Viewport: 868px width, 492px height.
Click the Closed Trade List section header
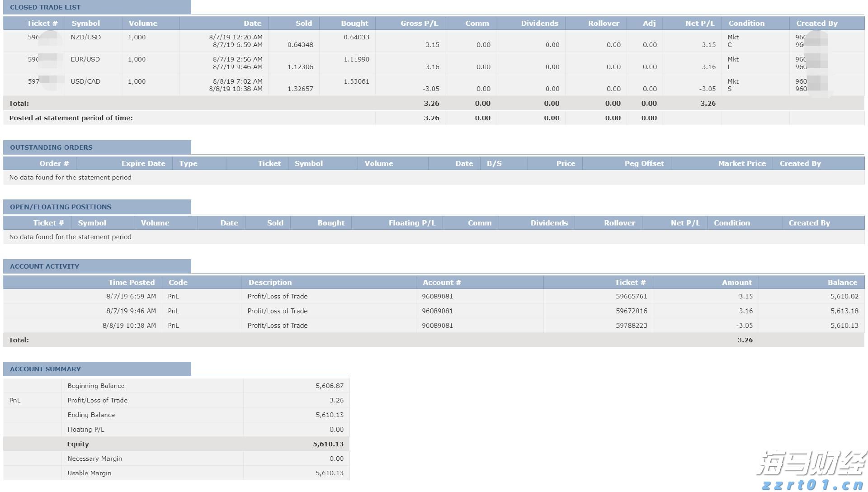(45, 7)
